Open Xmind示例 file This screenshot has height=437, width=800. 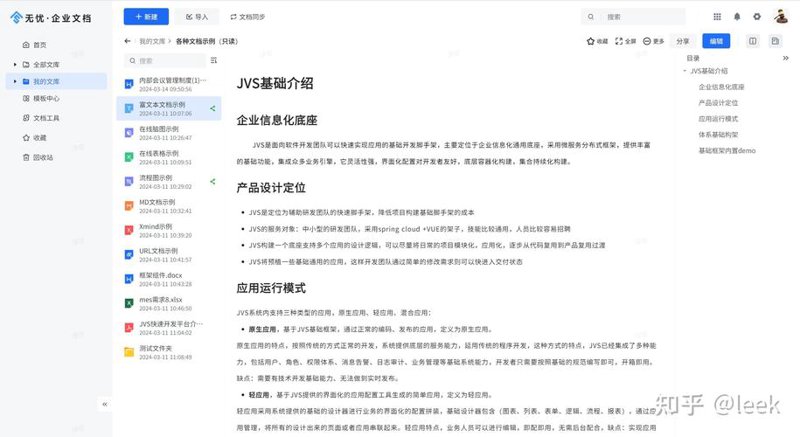(169, 230)
